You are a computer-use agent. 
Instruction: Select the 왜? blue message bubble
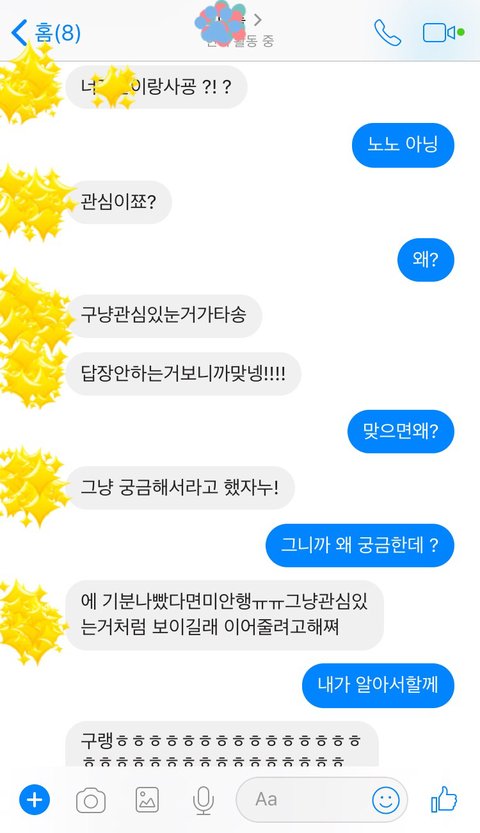click(x=426, y=260)
